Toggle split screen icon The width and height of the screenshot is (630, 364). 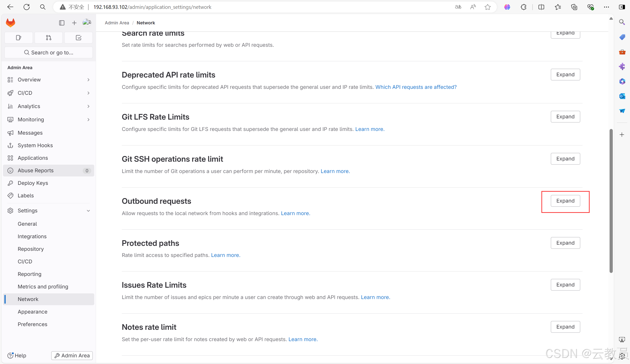click(541, 7)
